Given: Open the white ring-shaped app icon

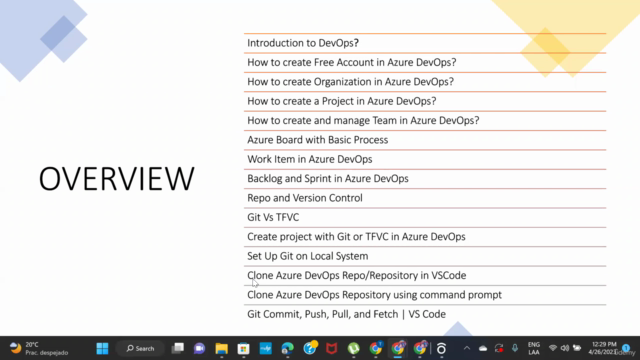Looking at the screenshot, I should pos(441,348).
